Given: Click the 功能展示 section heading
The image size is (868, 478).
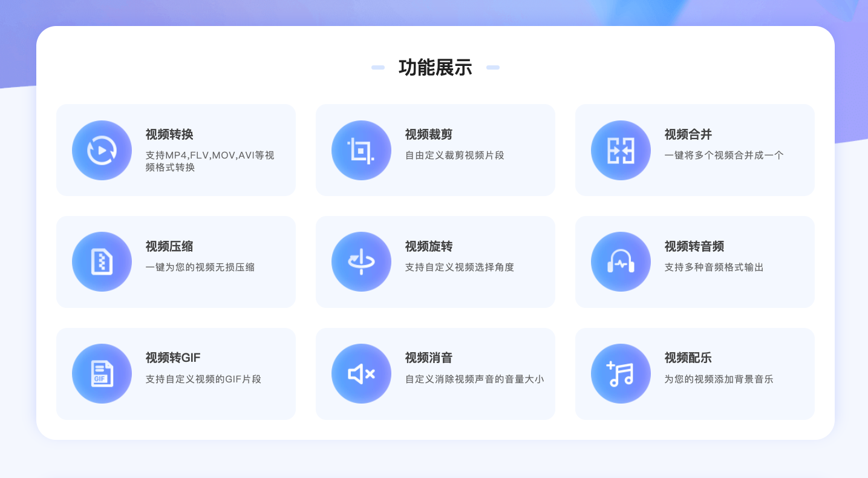Looking at the screenshot, I should [435, 68].
